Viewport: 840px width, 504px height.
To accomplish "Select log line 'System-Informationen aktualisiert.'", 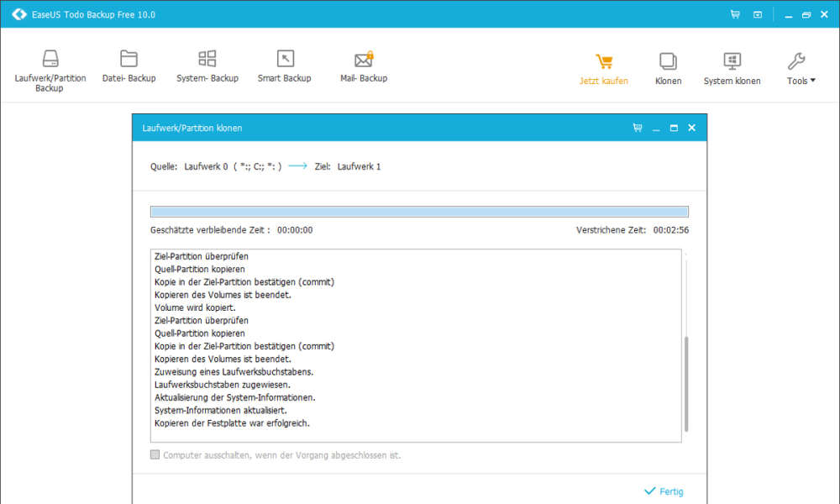I will tap(221, 410).
